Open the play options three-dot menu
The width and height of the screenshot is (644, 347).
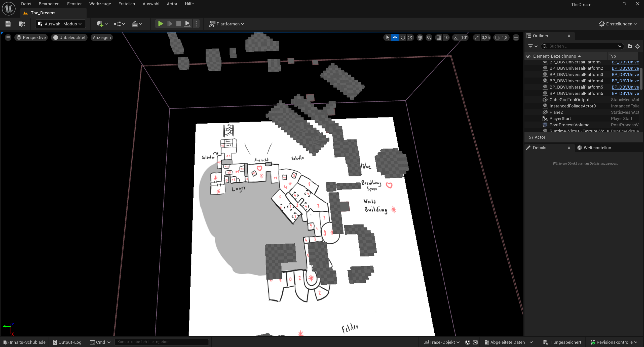click(x=196, y=24)
